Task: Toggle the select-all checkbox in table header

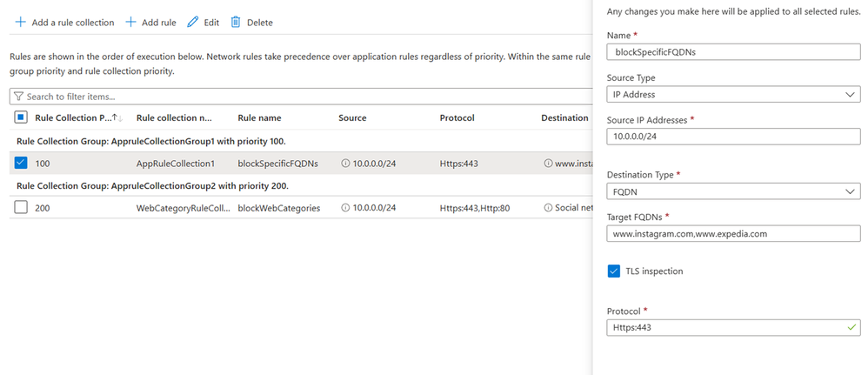Action: click(21, 117)
